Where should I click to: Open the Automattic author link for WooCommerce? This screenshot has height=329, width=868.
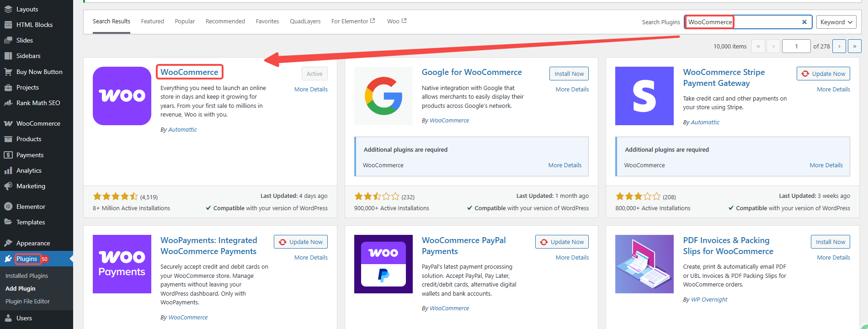click(x=182, y=130)
